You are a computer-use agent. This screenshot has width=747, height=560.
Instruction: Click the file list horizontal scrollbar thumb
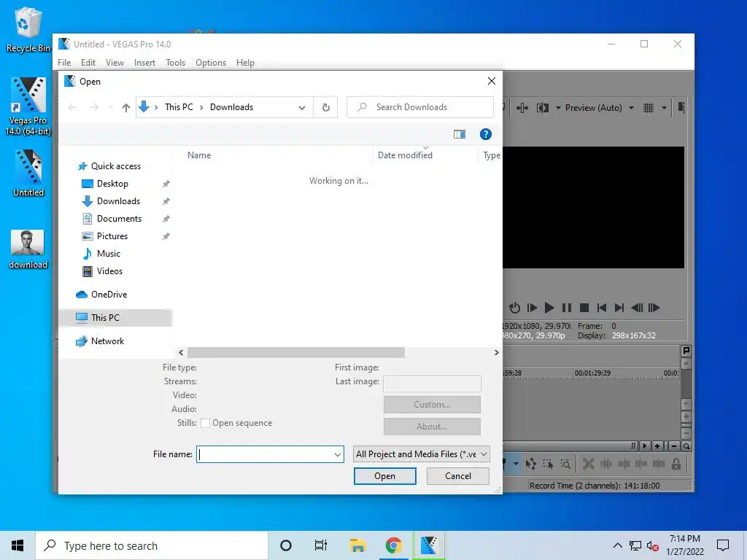296,353
